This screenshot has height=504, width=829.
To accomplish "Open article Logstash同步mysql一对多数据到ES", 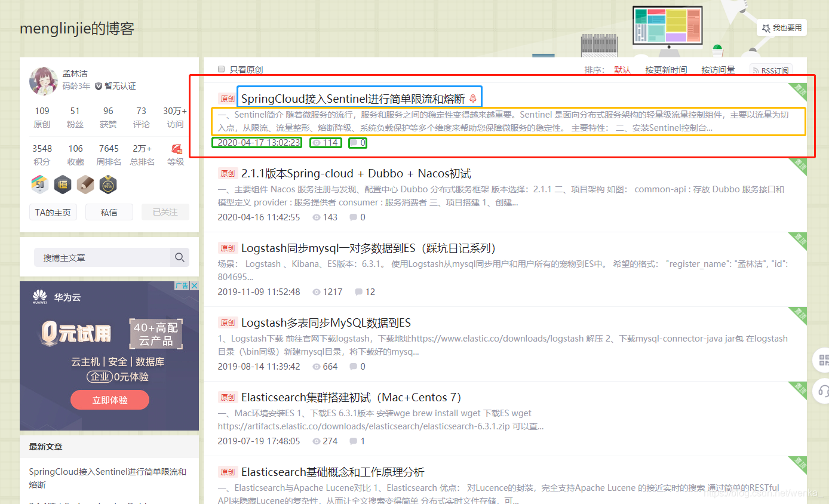I will (369, 248).
